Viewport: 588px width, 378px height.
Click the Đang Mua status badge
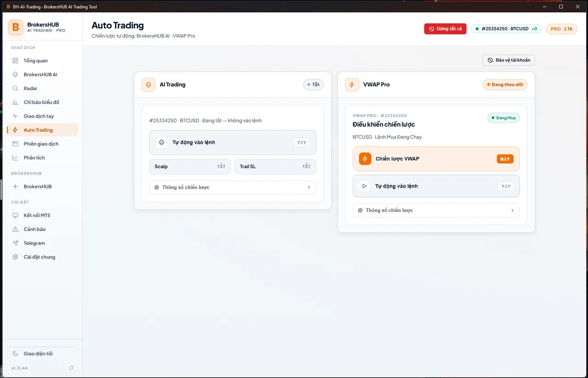(x=503, y=118)
